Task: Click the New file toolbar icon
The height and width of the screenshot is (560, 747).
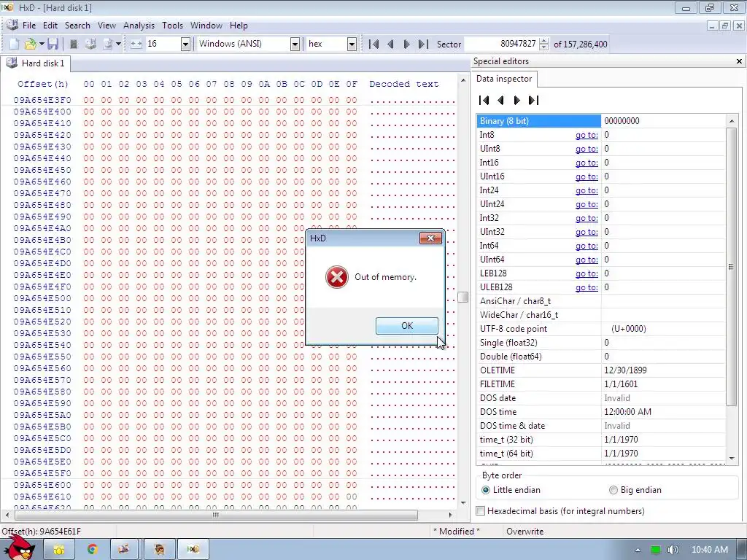Action: click(15, 44)
